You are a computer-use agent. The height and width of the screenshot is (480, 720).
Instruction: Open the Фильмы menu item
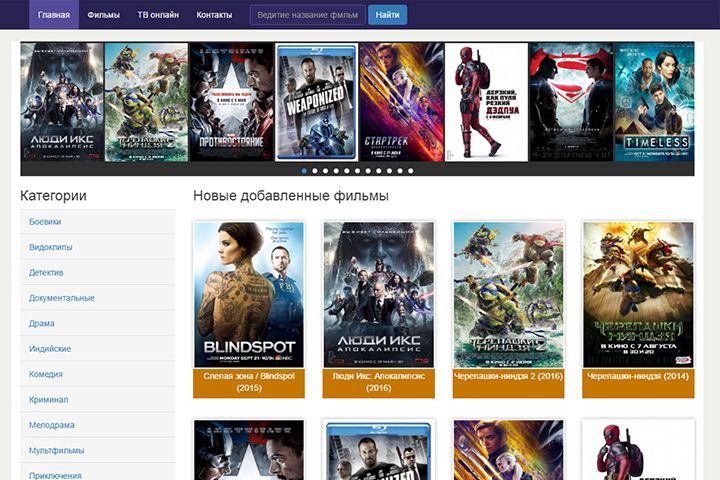point(103,15)
